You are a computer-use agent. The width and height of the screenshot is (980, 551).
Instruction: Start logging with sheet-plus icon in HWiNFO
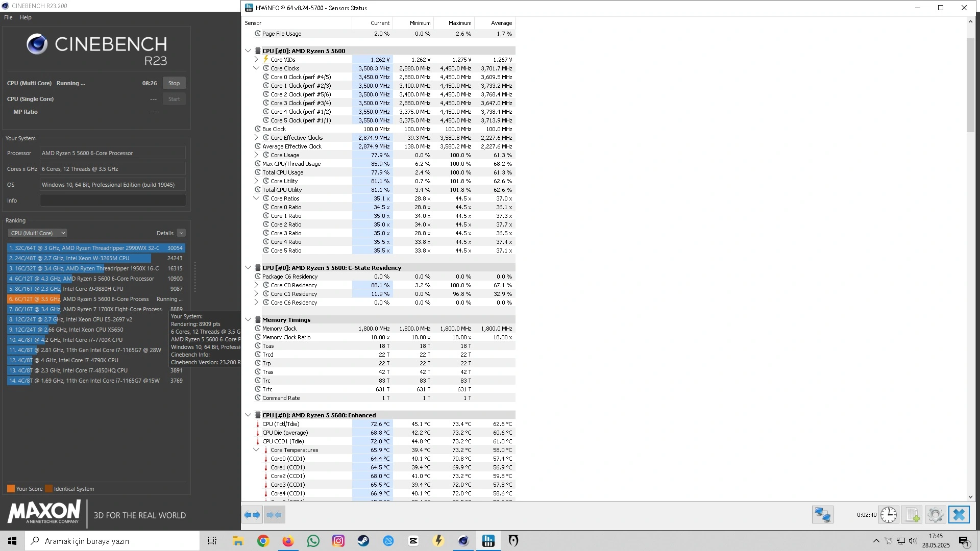point(912,515)
